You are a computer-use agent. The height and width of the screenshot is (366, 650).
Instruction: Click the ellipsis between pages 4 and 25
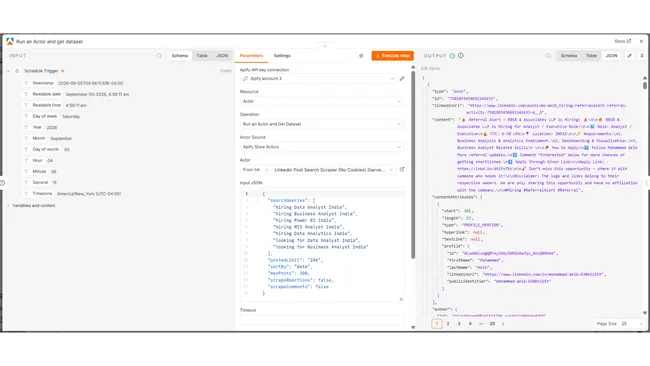481,324
